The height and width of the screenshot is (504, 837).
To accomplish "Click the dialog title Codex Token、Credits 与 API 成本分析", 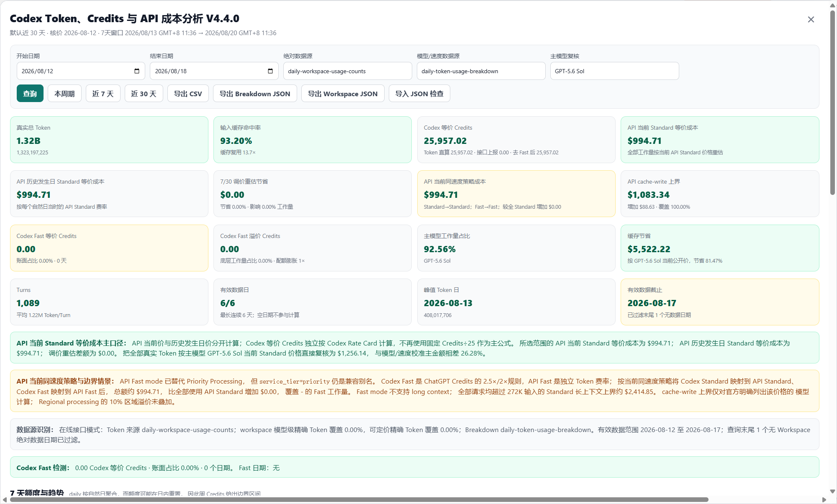I will [125, 18].
